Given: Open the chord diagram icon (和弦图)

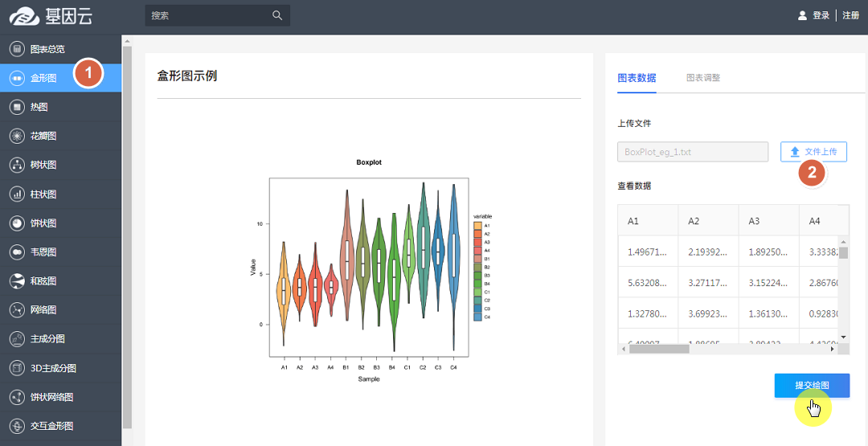Looking at the screenshot, I should [16, 280].
